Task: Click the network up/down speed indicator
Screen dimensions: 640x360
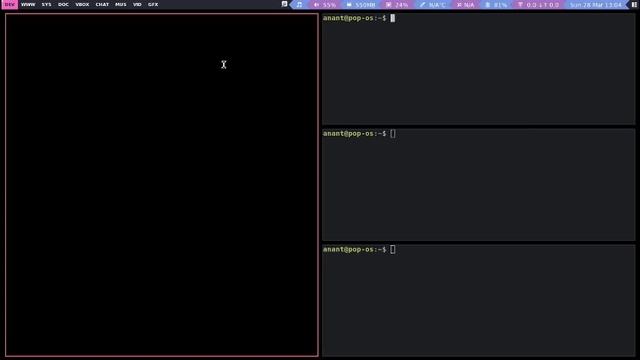Action: tap(538, 5)
